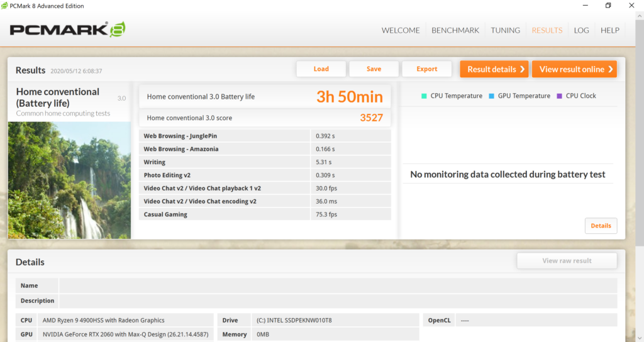Click the monitoring Details button
This screenshot has height=342, width=644.
click(x=601, y=226)
